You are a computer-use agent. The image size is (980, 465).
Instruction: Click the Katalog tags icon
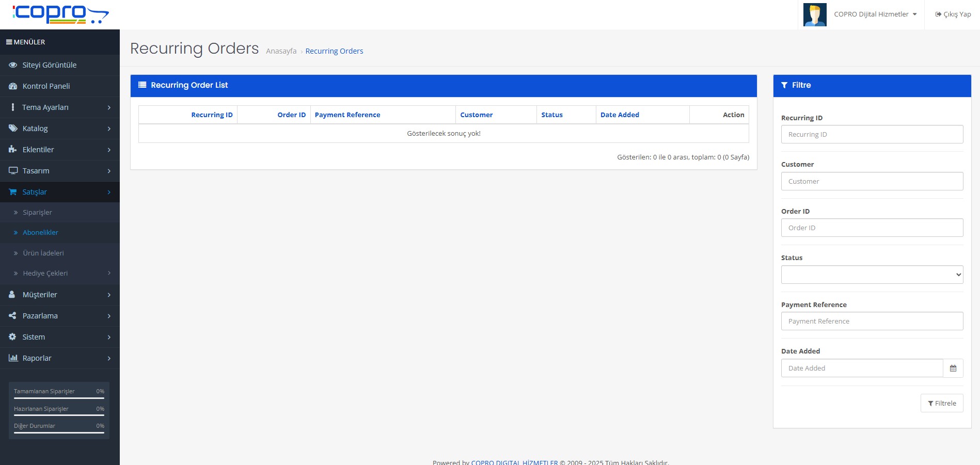tap(13, 129)
